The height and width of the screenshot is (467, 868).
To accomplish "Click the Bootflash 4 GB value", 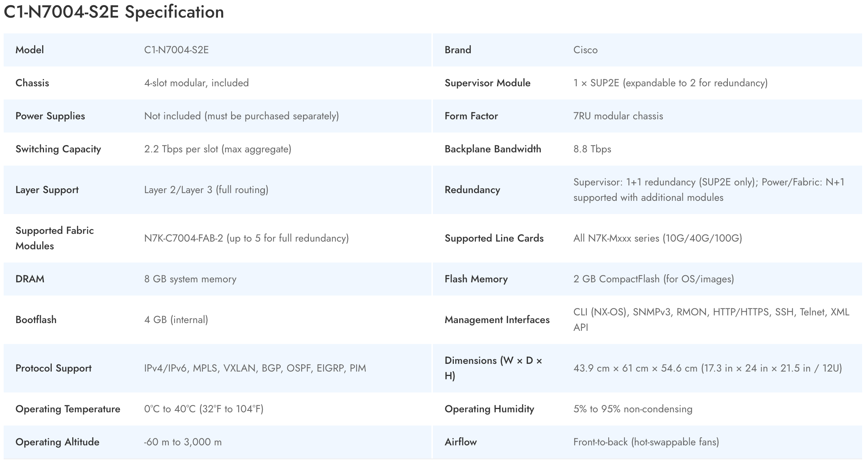I will [x=176, y=320].
